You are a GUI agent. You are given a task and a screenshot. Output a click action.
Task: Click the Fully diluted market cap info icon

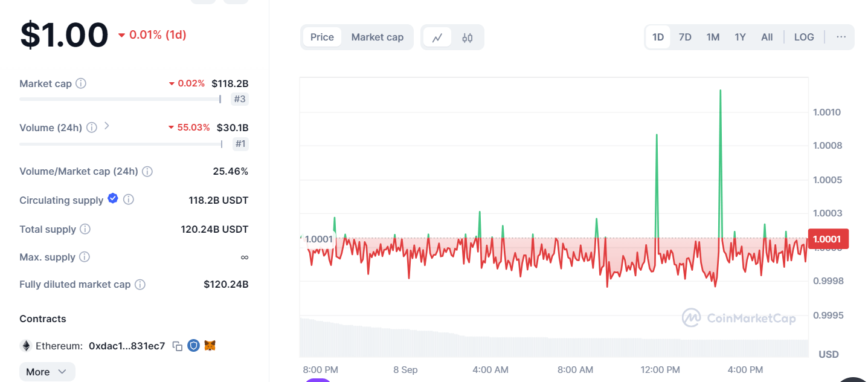[140, 284]
